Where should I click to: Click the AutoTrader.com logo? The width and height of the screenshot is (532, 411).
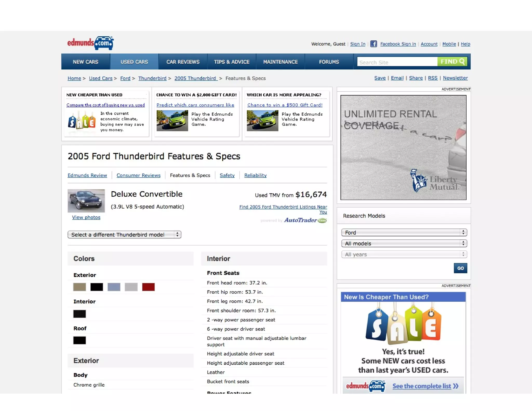305,220
